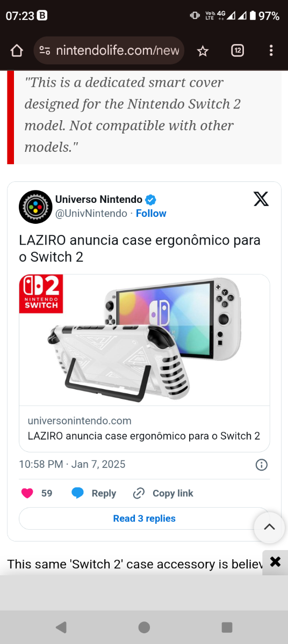Open Universo Nintendo account name link
The width and height of the screenshot is (288, 644).
click(x=99, y=200)
